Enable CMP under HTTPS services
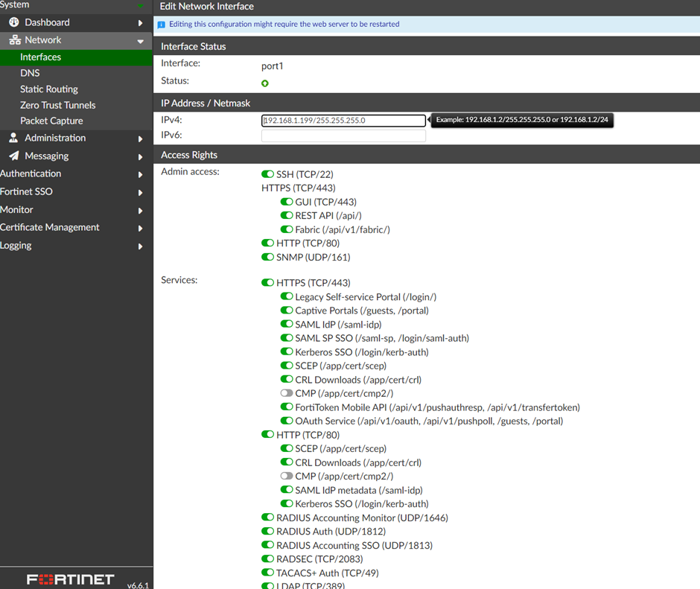 287,393
